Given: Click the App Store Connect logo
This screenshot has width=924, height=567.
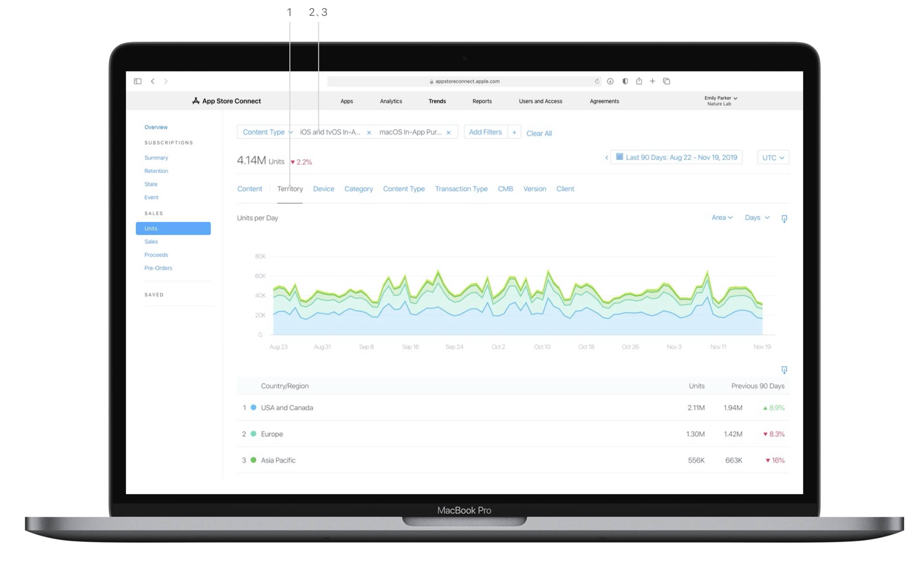Looking at the screenshot, I should pos(226,101).
